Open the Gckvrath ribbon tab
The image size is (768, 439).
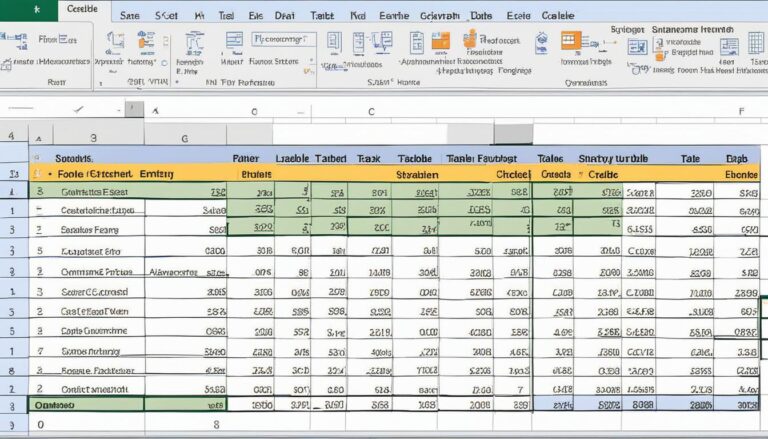pyautogui.click(x=440, y=16)
